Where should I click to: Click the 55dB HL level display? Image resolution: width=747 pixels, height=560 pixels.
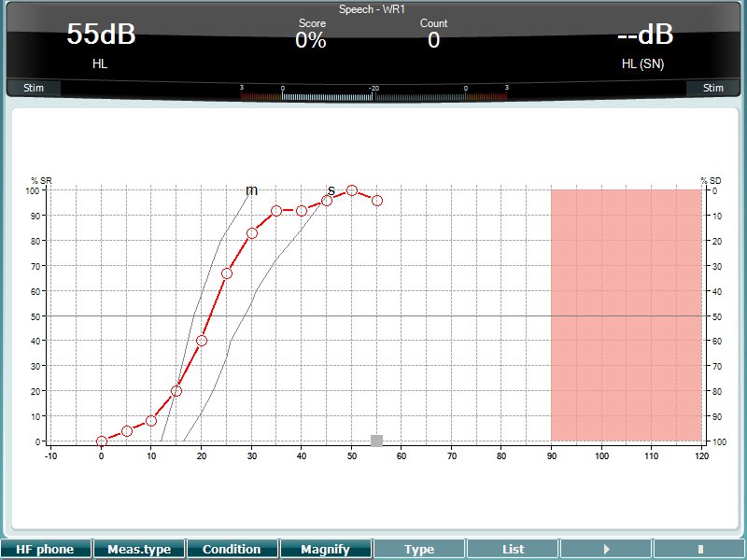click(x=101, y=44)
